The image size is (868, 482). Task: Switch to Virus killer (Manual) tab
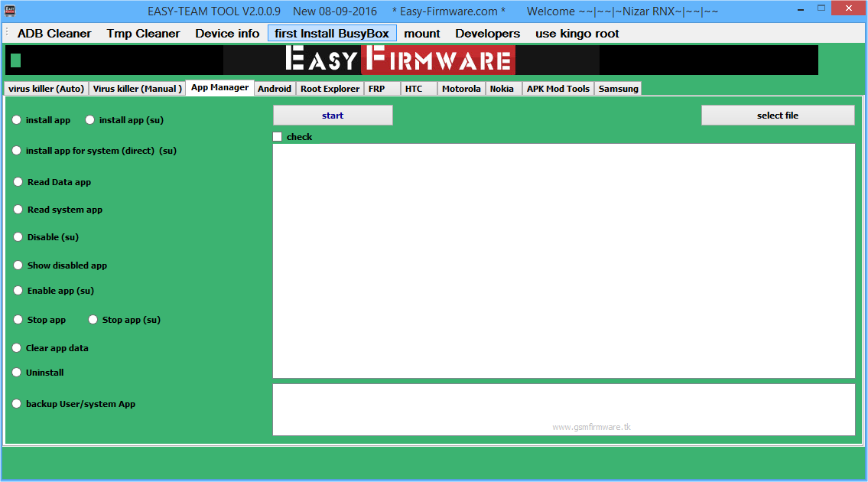coord(137,89)
